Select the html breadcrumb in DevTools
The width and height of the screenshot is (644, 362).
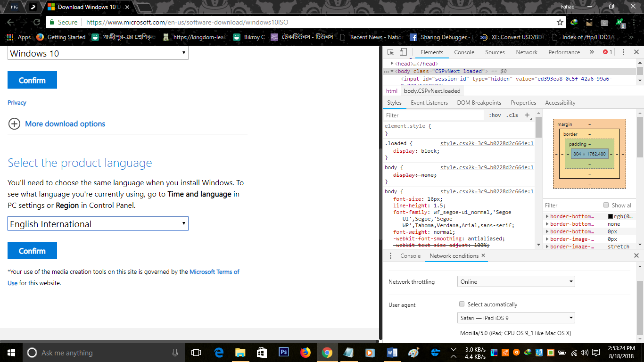point(392,91)
